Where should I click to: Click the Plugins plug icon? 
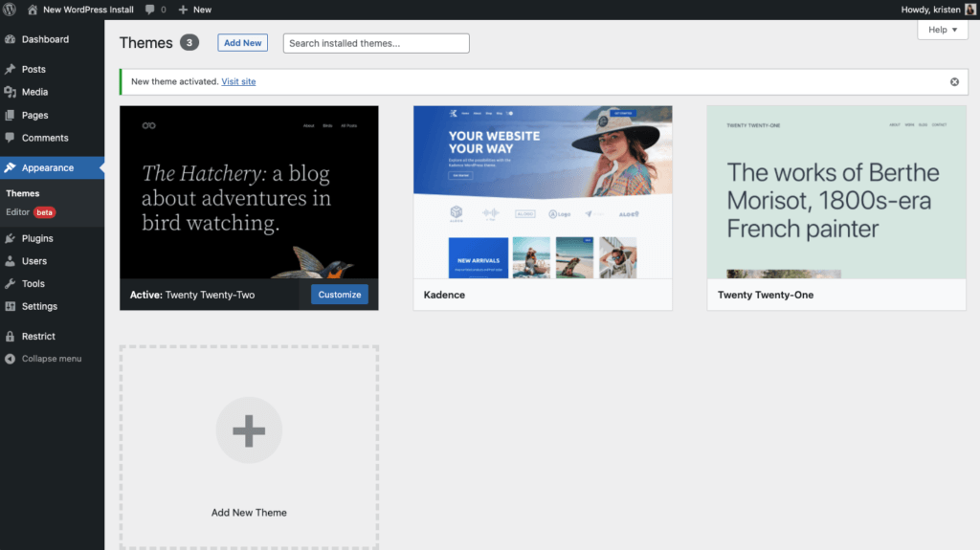(x=10, y=238)
